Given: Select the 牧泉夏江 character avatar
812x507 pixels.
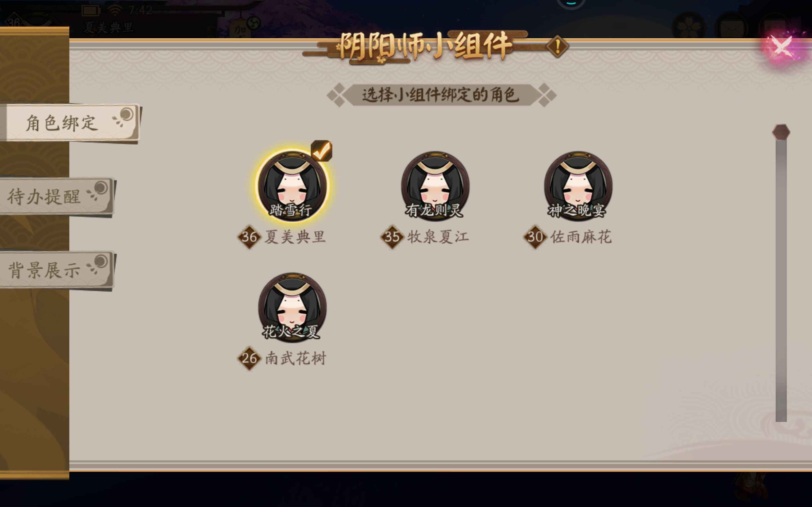Looking at the screenshot, I should click(435, 186).
